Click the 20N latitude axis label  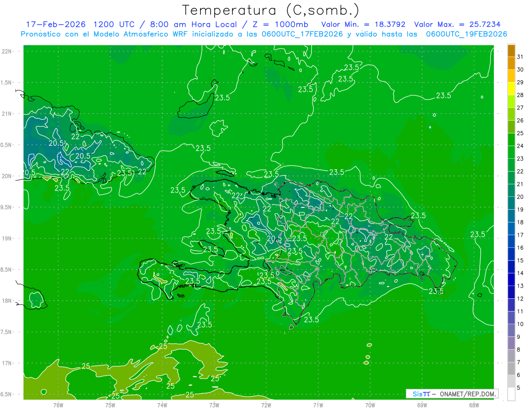[7, 176]
